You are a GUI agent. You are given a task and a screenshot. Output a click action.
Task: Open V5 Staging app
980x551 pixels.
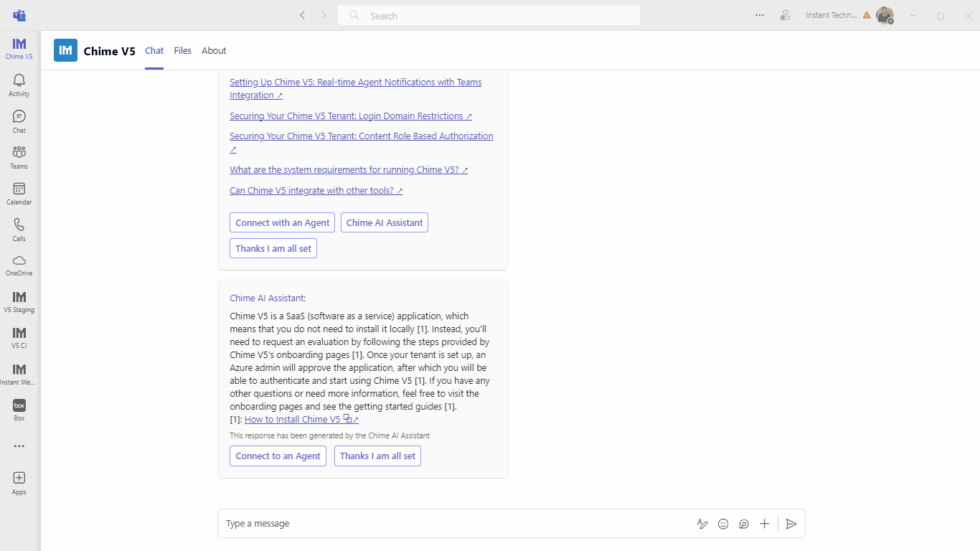coord(19,301)
